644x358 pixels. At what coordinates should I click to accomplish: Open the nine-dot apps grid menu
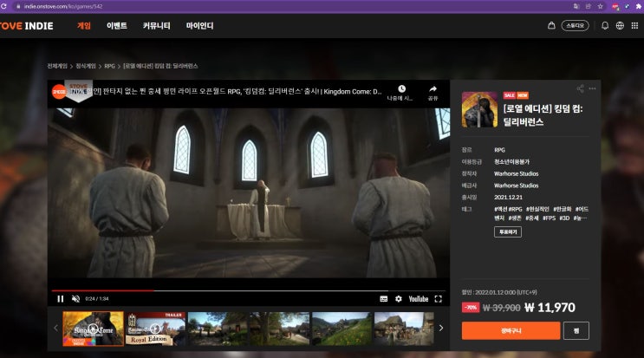(x=634, y=25)
